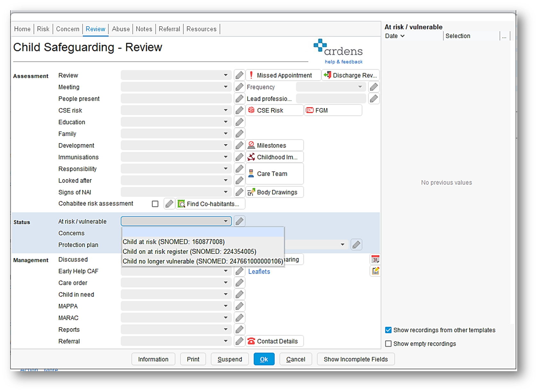Click the notepad icon below the calendar icon
The width and height of the screenshot is (538, 392).
375,271
